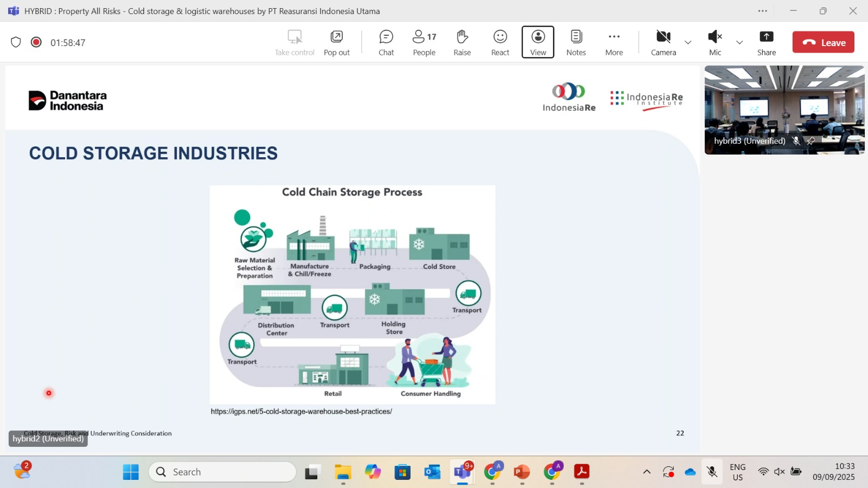Raise your hand in the meeting
This screenshot has width=868, height=488.
coord(462,42)
